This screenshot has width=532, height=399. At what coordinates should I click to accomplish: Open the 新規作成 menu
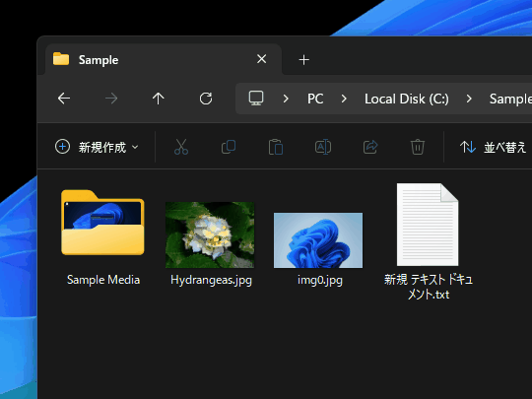(97, 147)
